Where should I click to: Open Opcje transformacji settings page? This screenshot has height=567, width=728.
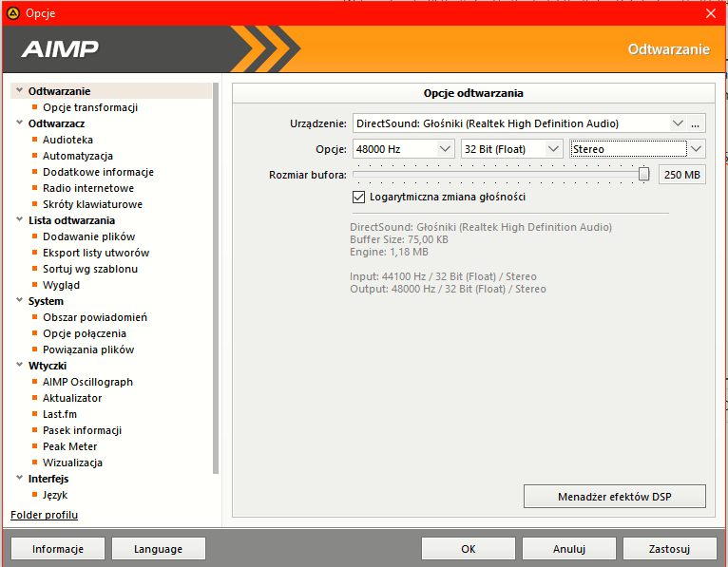90,107
